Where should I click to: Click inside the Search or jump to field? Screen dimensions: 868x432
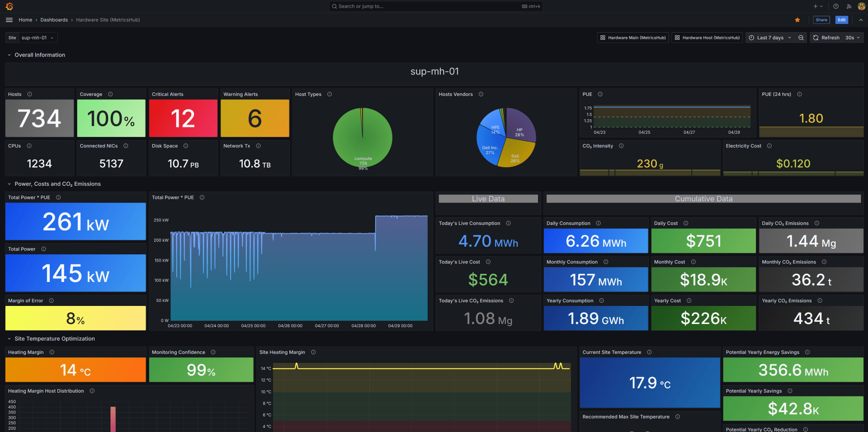(434, 6)
